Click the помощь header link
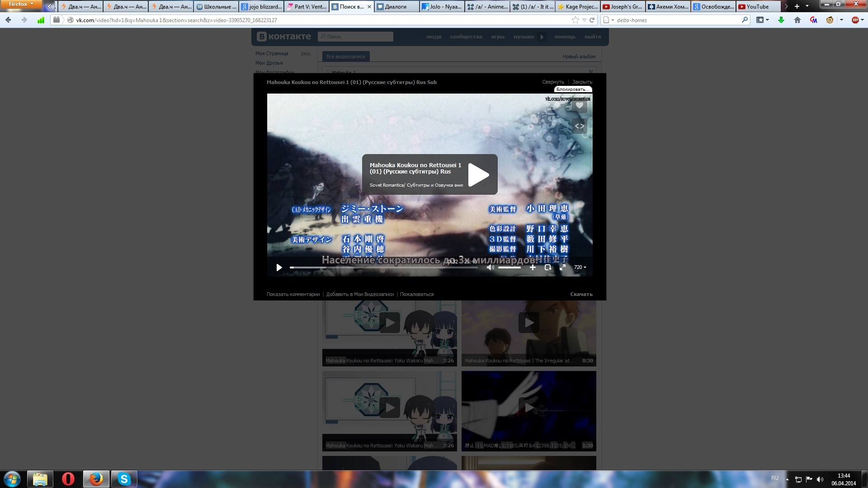 (x=565, y=37)
